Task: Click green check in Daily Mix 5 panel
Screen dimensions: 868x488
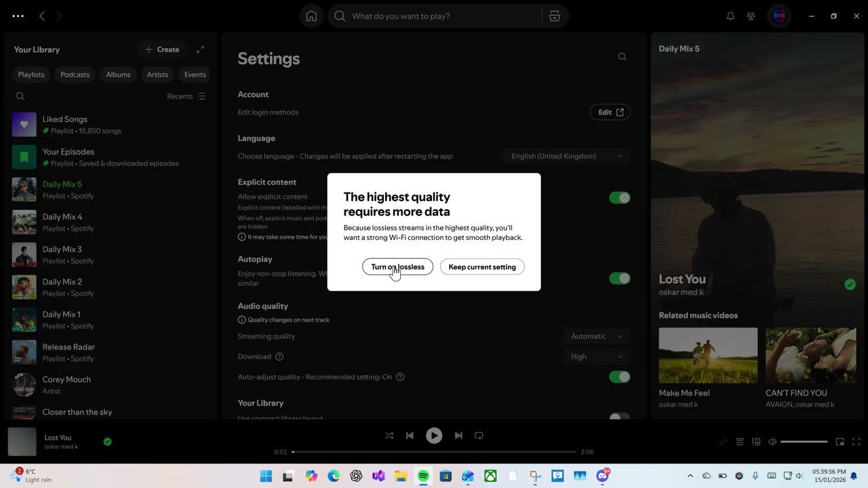Action: pyautogui.click(x=850, y=285)
